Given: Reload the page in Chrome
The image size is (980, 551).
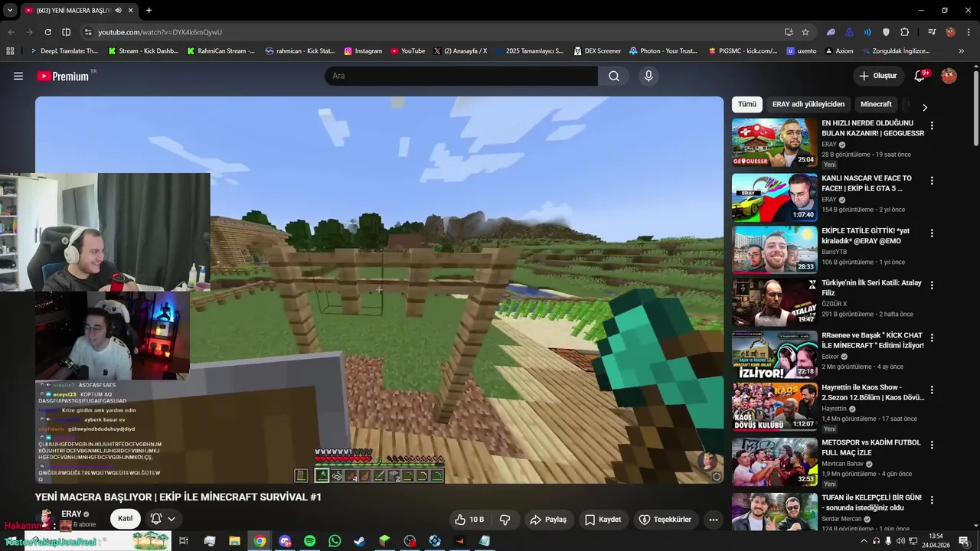Looking at the screenshot, I should (x=47, y=32).
